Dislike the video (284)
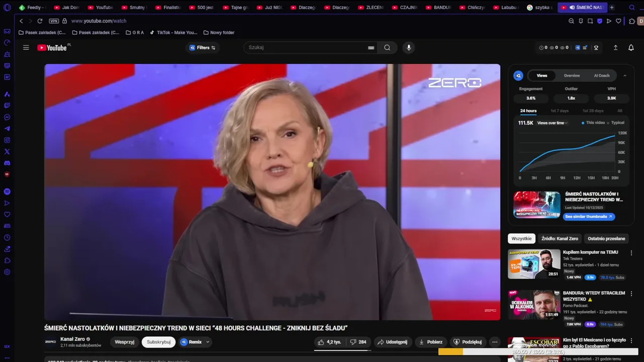Screen dimensions: 644x362 [358, 342]
